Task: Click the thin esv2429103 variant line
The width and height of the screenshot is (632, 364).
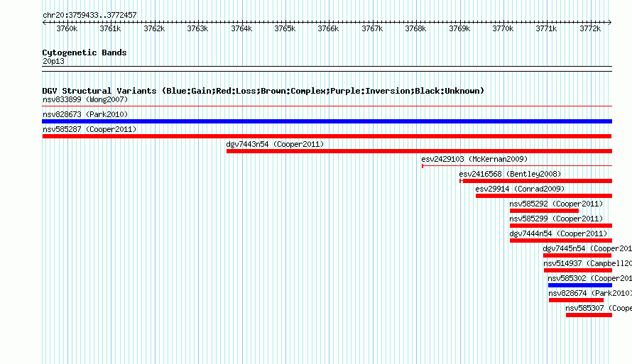Action: tap(517, 166)
